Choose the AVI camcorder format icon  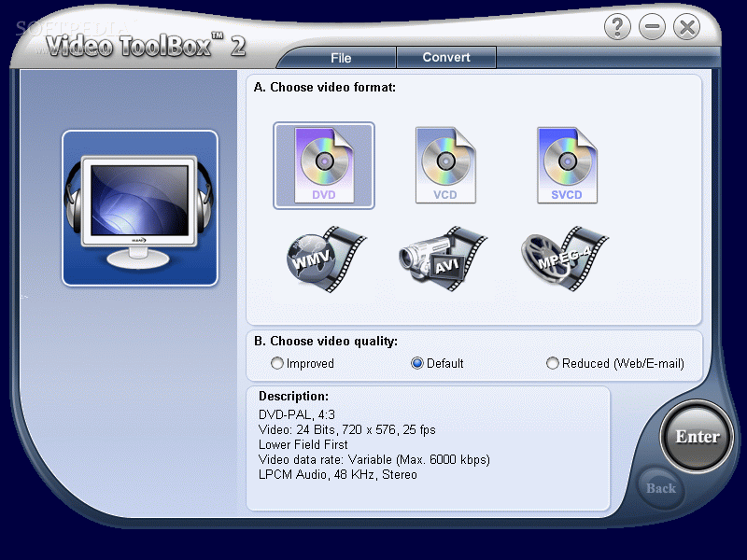click(x=443, y=259)
